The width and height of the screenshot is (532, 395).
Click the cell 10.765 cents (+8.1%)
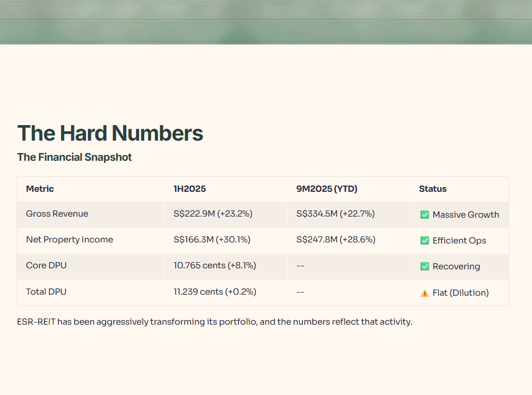[215, 265]
